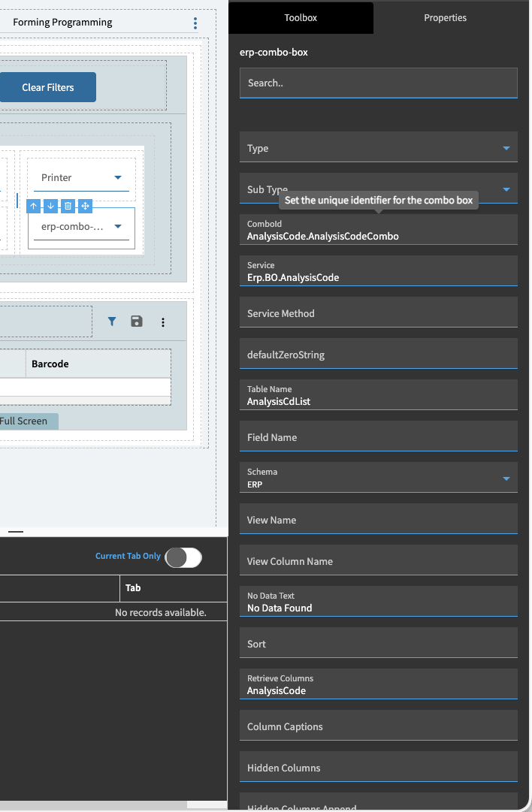The height and width of the screenshot is (812, 532).
Task: Click the Barcode column header
Action: tap(98, 364)
